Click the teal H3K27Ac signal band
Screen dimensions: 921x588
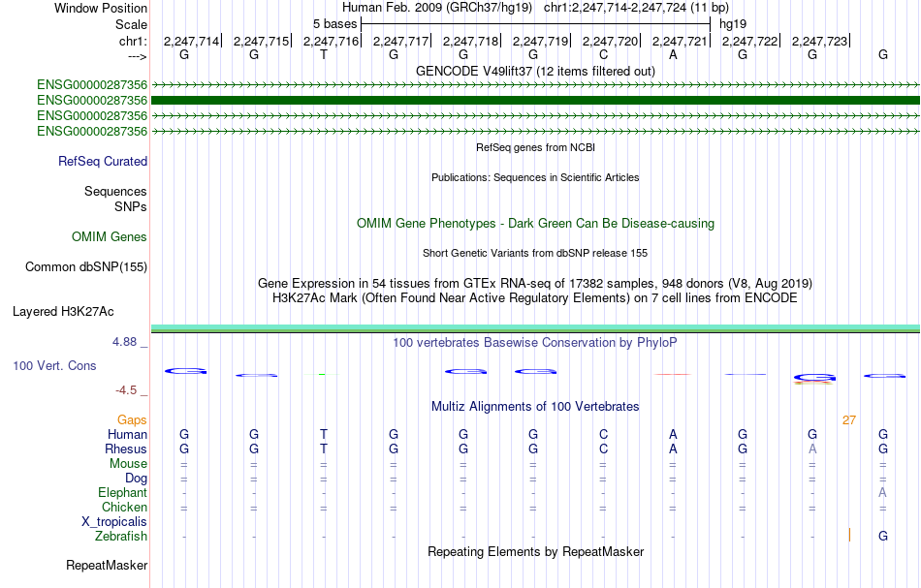[535, 328]
